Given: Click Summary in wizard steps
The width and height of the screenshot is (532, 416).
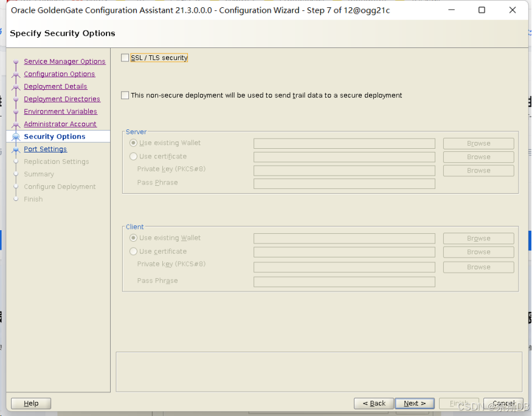Looking at the screenshot, I should pyautogui.click(x=39, y=174).
